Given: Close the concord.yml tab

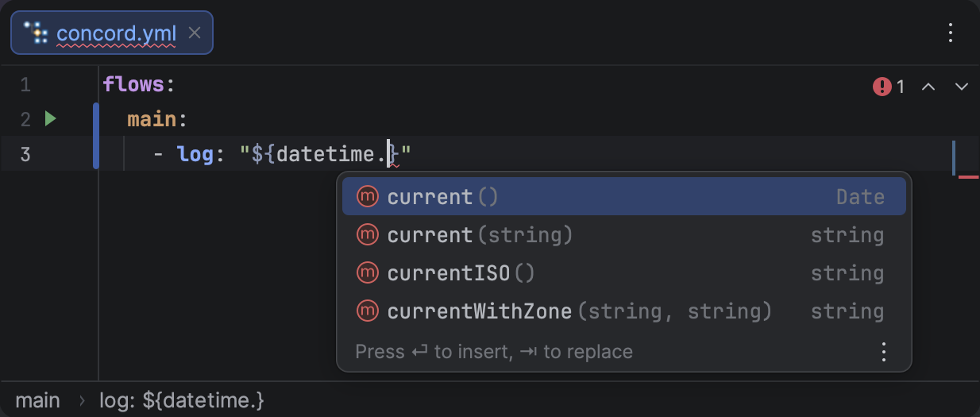Looking at the screenshot, I should [x=195, y=33].
